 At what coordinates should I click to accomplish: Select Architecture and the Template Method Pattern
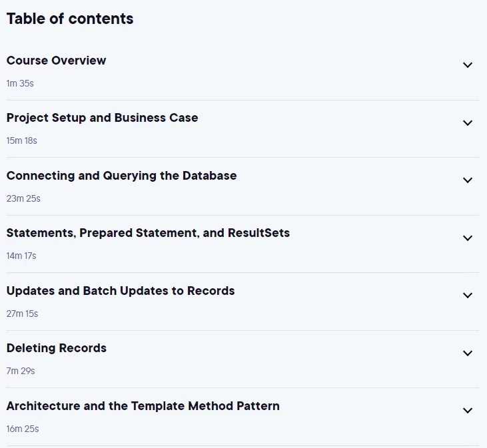tap(143, 406)
